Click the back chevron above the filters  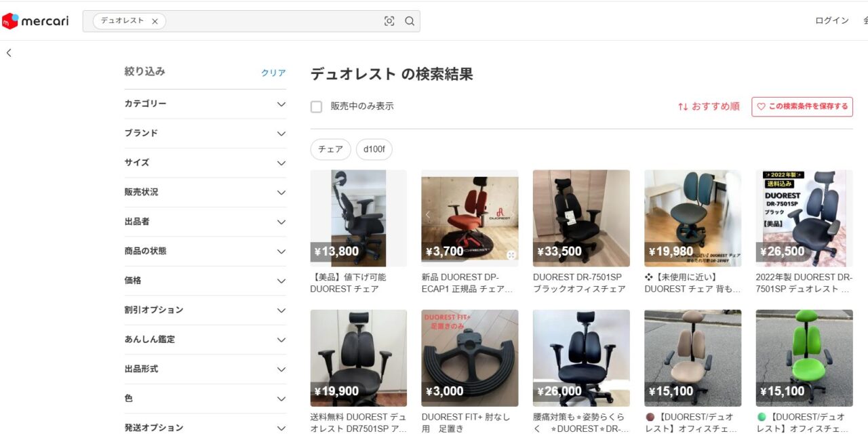(8, 52)
